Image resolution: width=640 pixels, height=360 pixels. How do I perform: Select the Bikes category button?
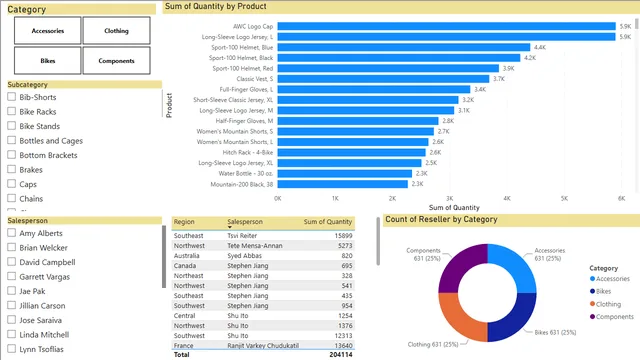pos(48,60)
